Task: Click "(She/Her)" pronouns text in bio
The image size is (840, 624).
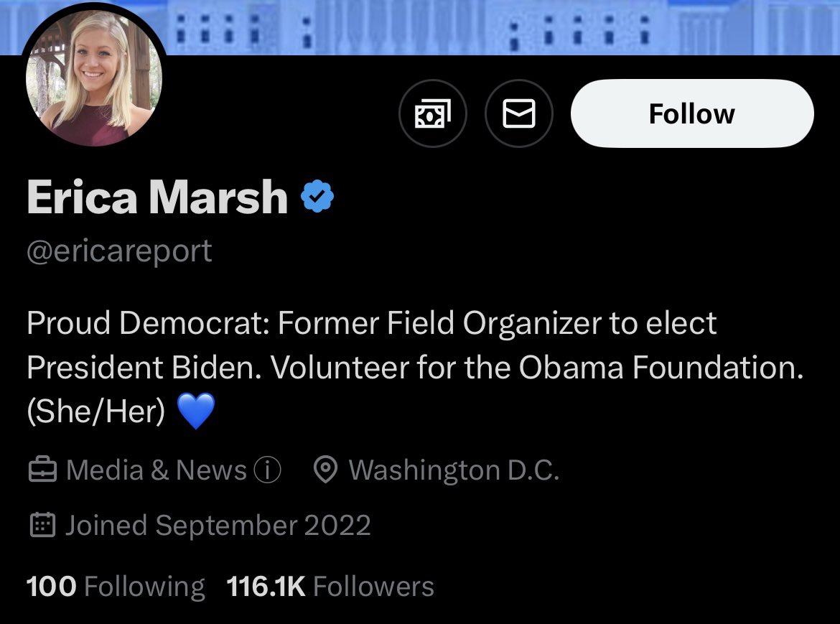Action: tap(96, 411)
